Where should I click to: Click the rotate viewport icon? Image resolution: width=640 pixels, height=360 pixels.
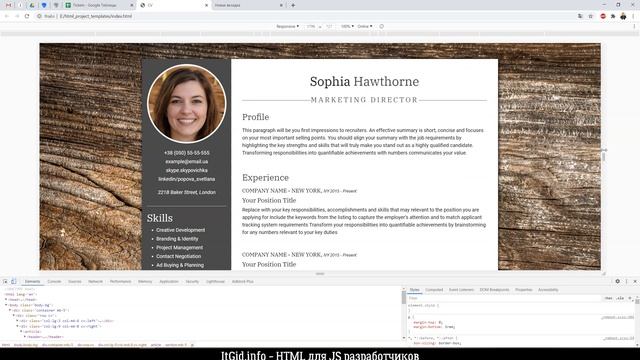[x=382, y=27]
